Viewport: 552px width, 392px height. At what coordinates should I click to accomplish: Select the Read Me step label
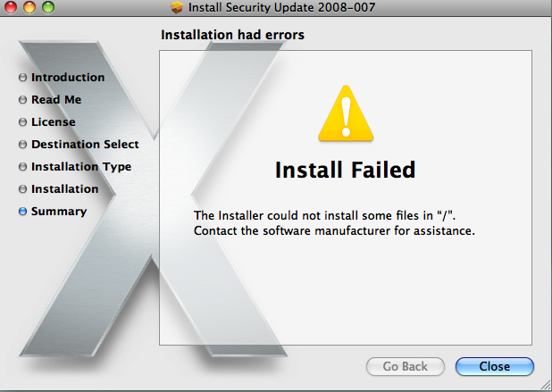[56, 100]
